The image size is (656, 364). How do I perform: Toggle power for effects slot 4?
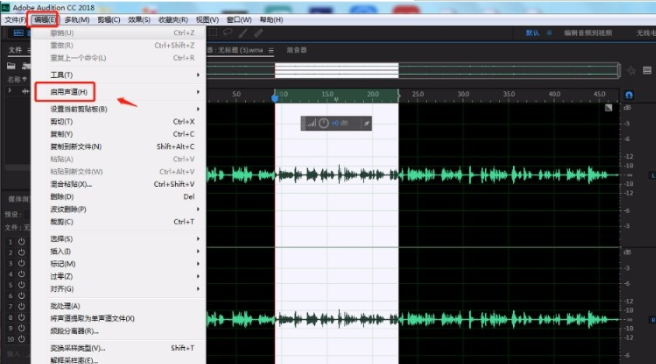click(x=21, y=274)
